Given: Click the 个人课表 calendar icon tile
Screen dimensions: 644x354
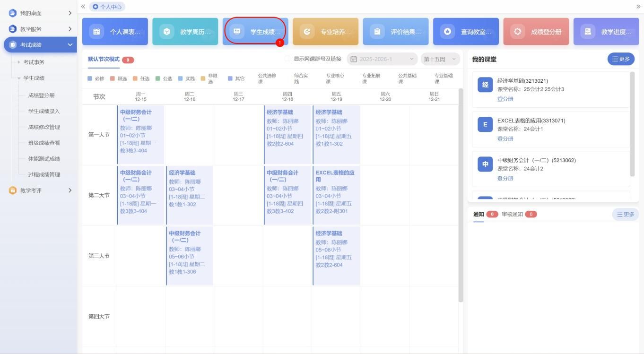Looking at the screenshot, I should pos(97,32).
